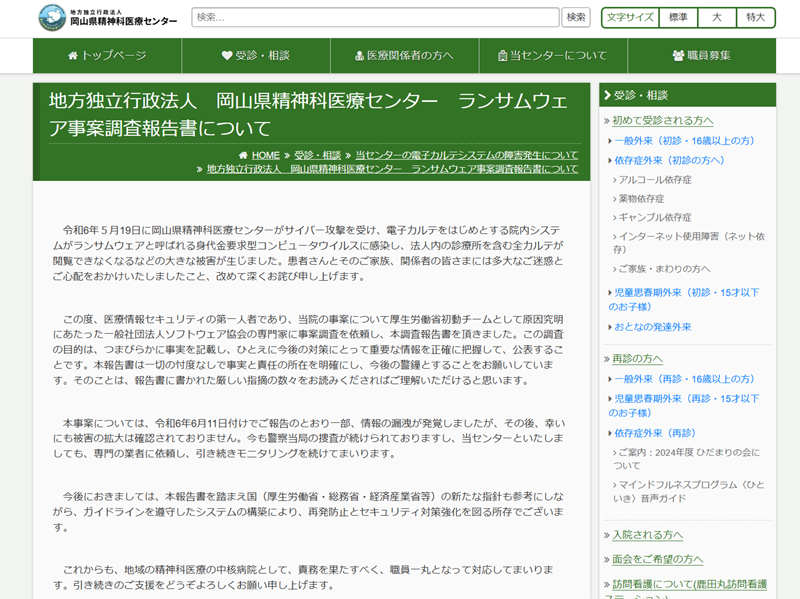
Task: Open 訪問看護について sidebar link
Action: click(686, 590)
